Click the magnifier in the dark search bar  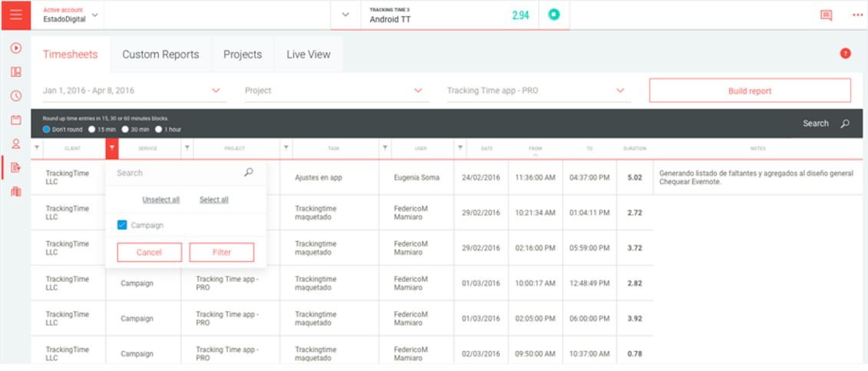tap(845, 124)
